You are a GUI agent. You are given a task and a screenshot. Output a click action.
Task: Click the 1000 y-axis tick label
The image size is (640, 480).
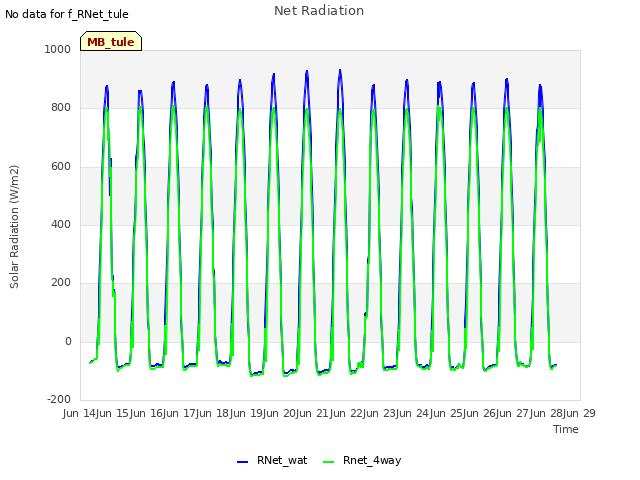click(x=58, y=49)
